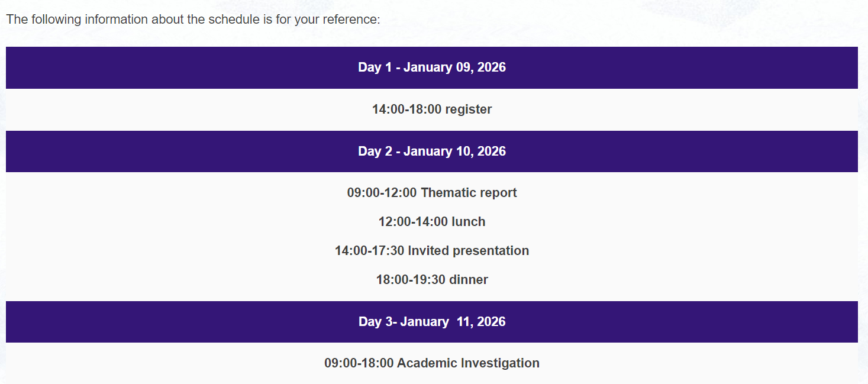Select the 12:00-14:00 time slot text

tap(414, 222)
